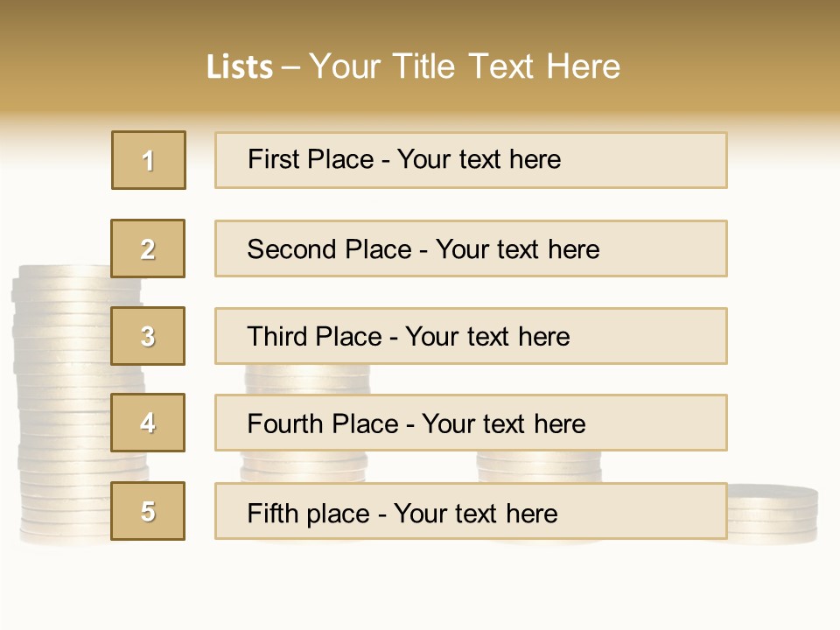Click the slide title text
Screen dimensions: 840x630
(x=413, y=66)
